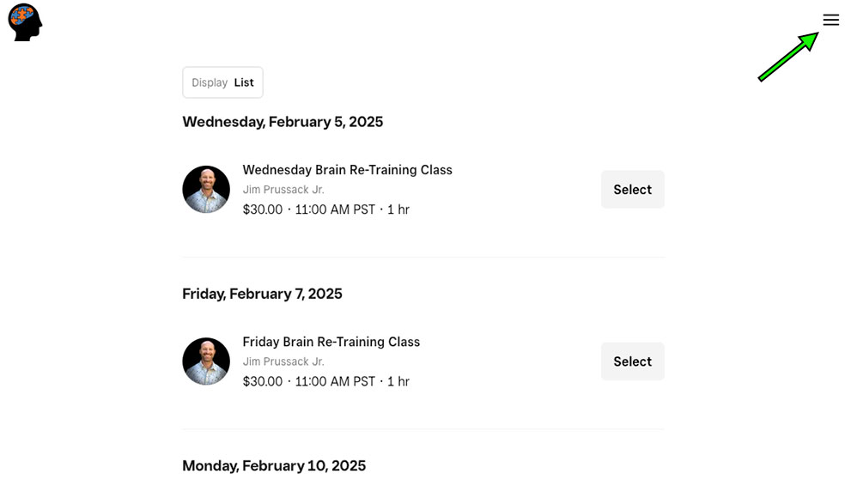Click instructor photo for Friday class
This screenshot has width=851, height=504.
click(x=206, y=361)
